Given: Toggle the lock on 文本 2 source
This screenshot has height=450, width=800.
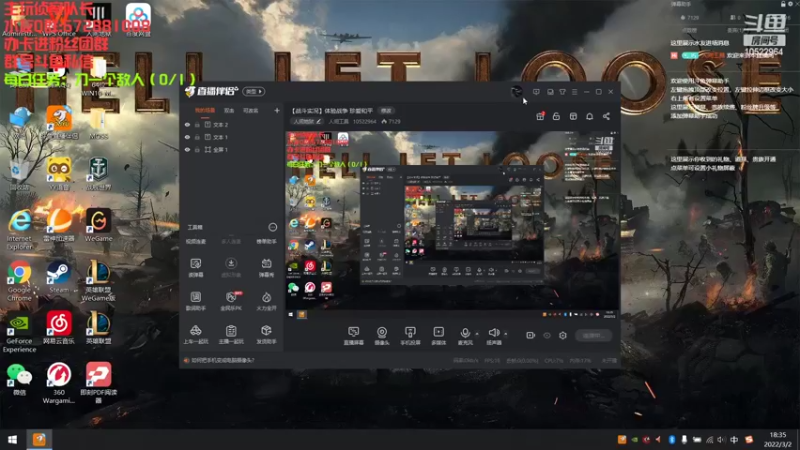Looking at the screenshot, I should coord(197,124).
